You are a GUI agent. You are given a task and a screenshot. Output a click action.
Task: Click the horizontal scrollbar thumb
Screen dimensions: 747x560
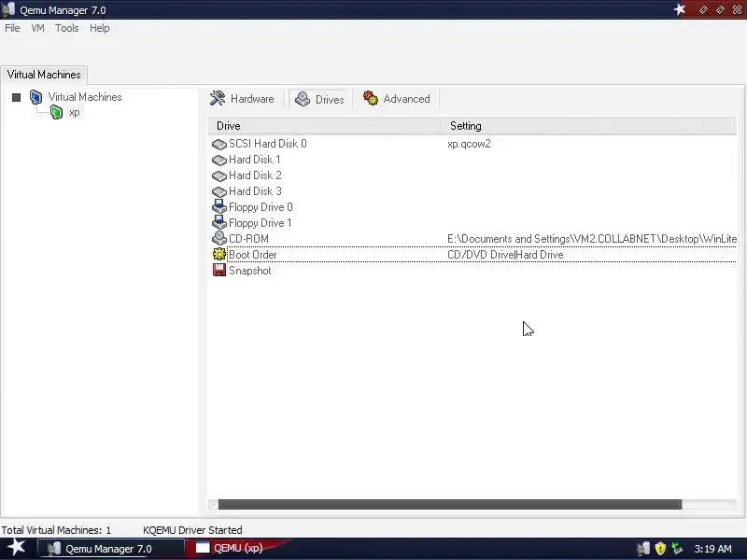[x=450, y=504]
